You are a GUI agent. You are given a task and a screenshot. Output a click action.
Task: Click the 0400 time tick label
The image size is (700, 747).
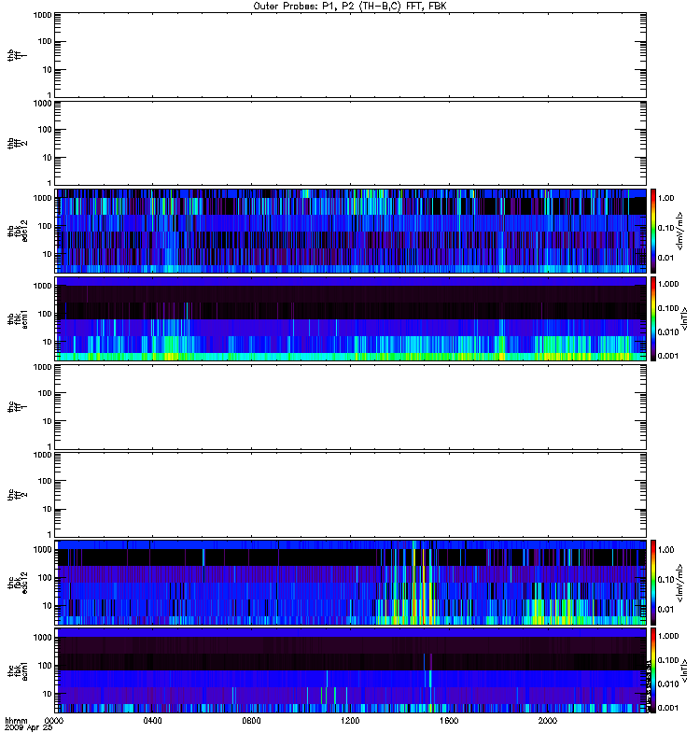152,721
